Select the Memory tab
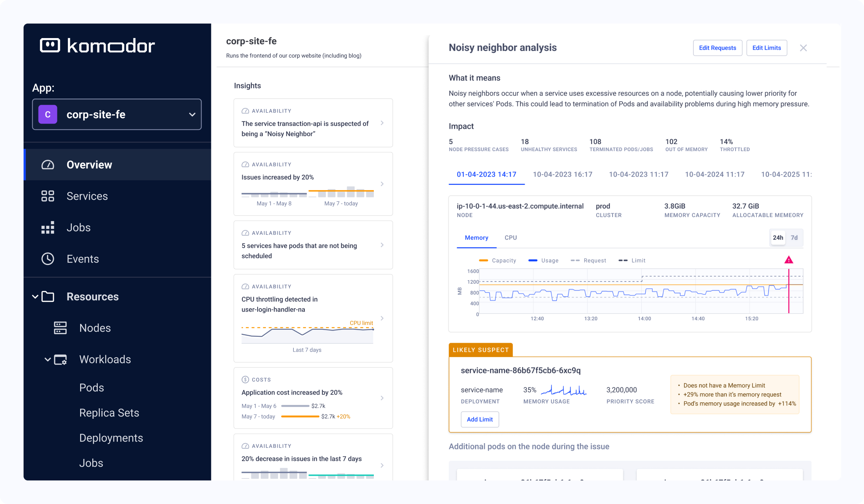Screen dimensions: 864x504 pyautogui.click(x=476, y=238)
